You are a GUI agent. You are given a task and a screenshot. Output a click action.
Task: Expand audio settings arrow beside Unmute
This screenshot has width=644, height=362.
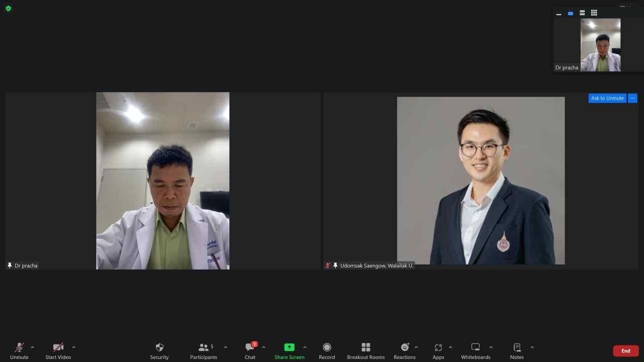33,347
